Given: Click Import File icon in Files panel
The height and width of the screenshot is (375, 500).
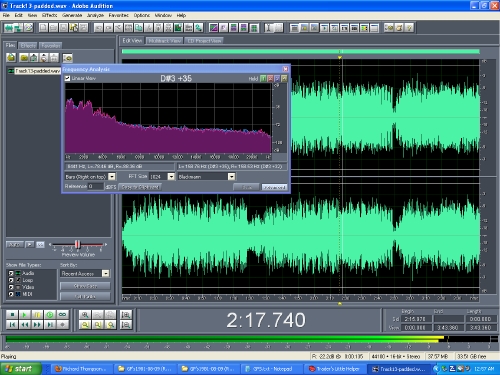Looking at the screenshot, I should coord(11,58).
